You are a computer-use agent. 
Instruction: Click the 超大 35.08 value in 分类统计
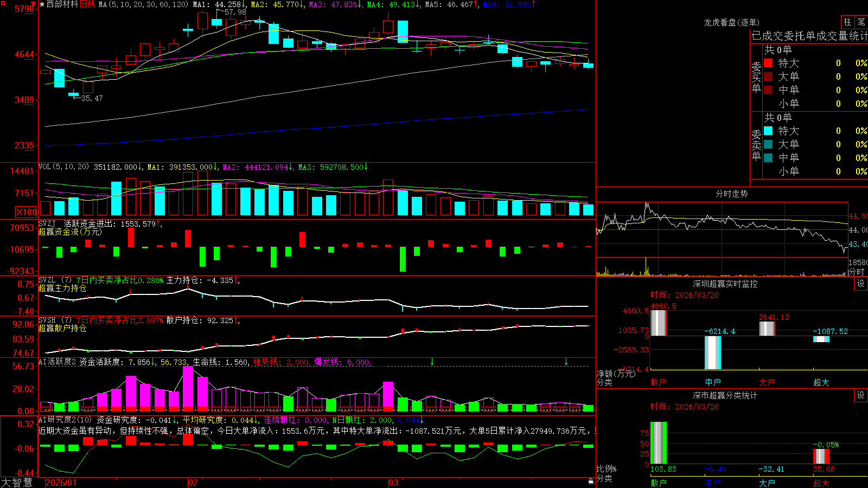[824, 469]
